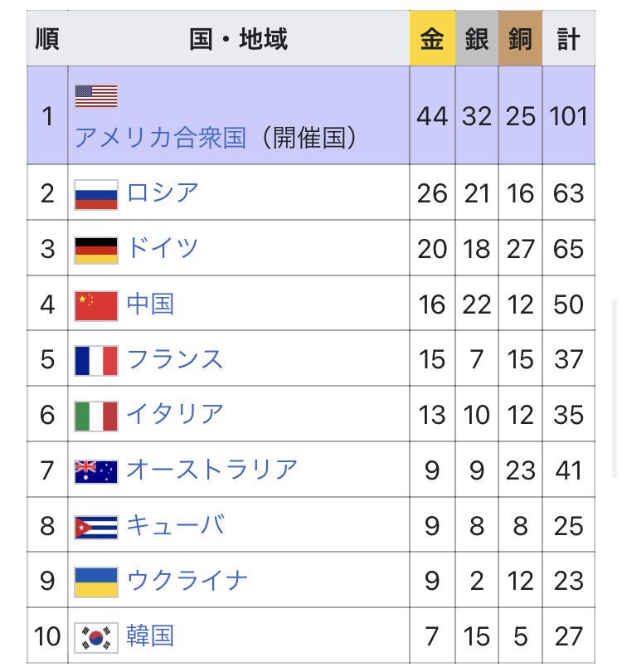Open the 中国 link

[150, 304]
